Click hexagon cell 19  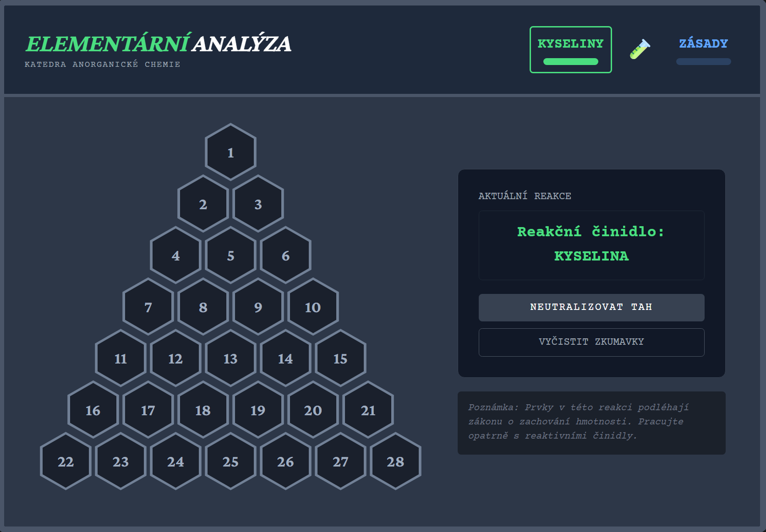258,410
